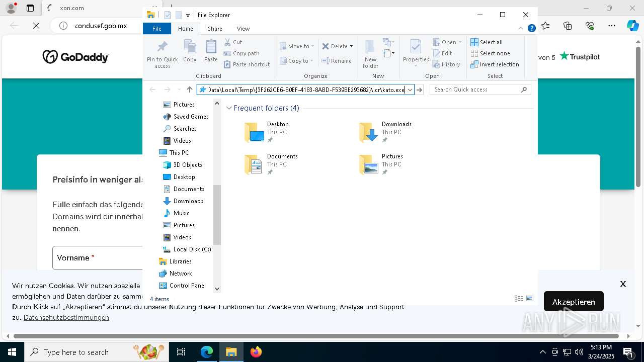Open the File ribbon tab
This screenshot has width=644, height=362.
pos(157,29)
